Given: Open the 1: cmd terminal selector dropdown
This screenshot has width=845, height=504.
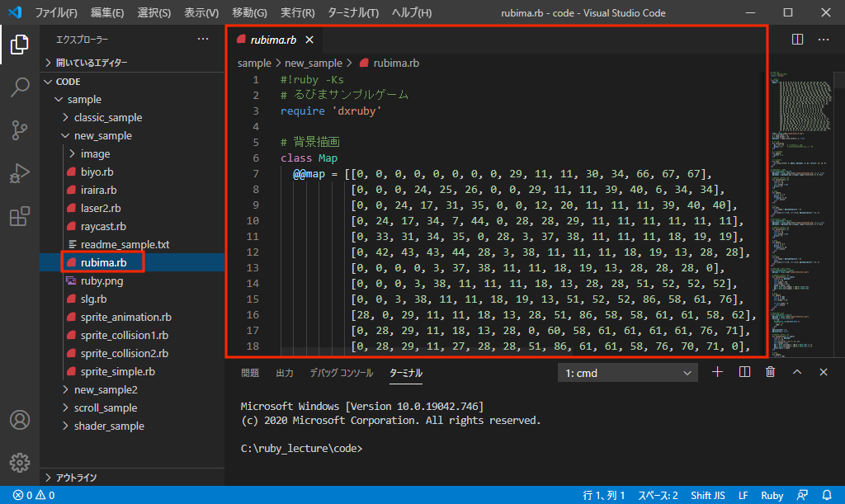Looking at the screenshot, I should (x=627, y=373).
